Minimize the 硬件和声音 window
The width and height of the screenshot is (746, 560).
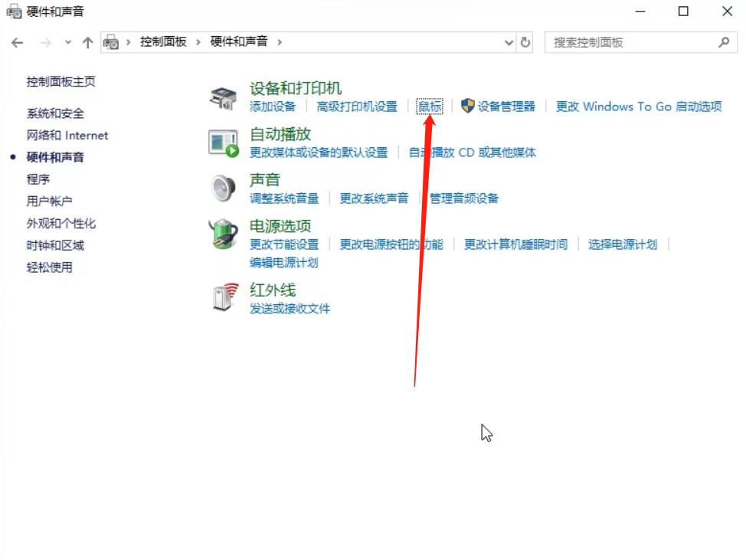[640, 11]
